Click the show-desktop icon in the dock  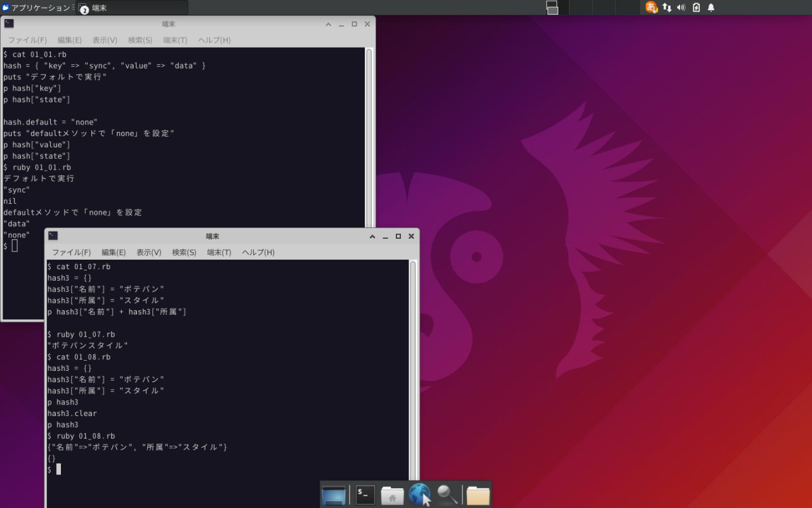[x=334, y=494]
